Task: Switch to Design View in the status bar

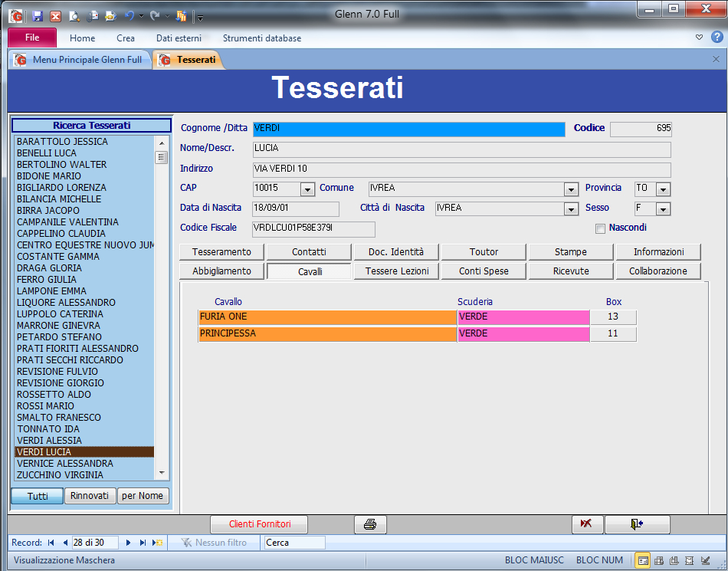Action: (x=706, y=560)
